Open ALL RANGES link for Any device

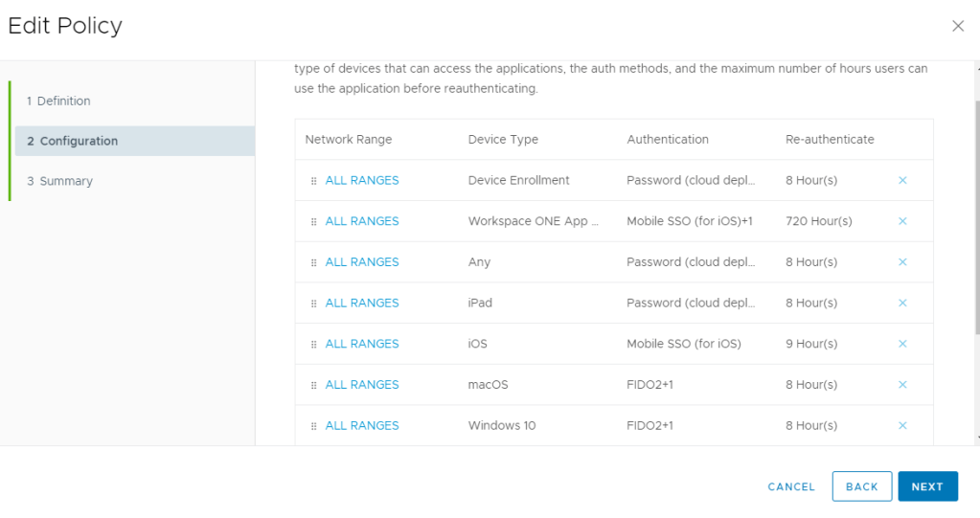(x=362, y=262)
